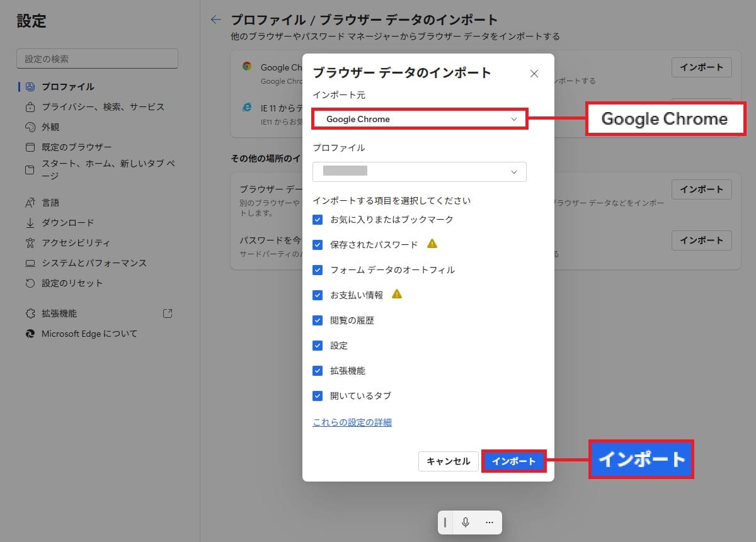Click warning icon next to 保存されたパスワード
The height and width of the screenshot is (542, 756).
pyautogui.click(x=432, y=244)
